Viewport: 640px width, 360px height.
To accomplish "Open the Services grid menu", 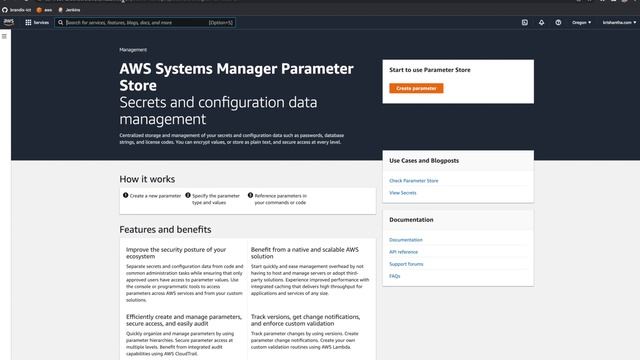I will point(37,22).
